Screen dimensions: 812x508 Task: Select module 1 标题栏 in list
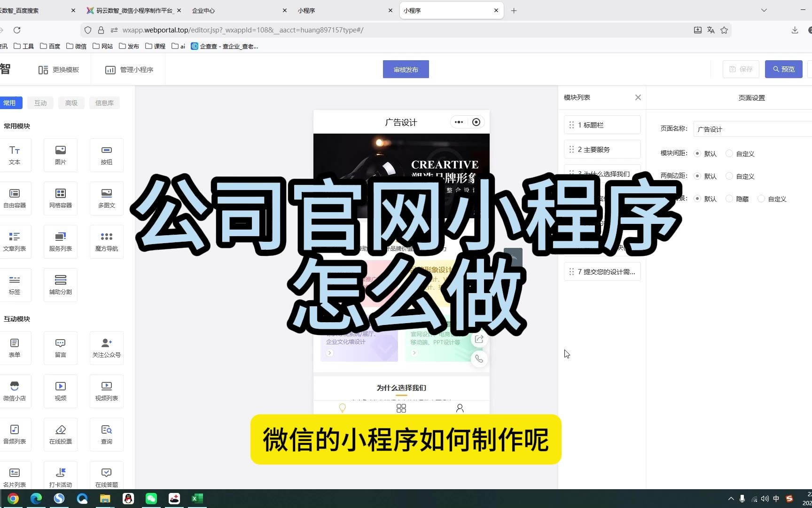[x=602, y=125]
